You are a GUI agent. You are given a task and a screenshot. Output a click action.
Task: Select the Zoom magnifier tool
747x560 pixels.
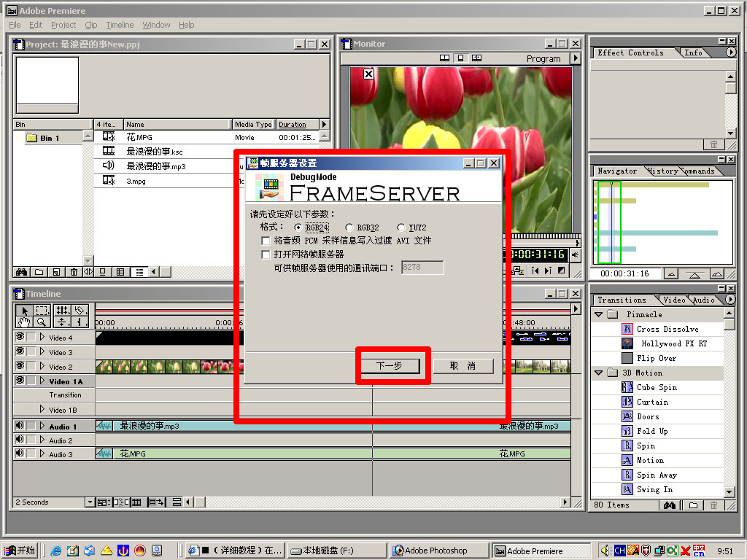point(42,322)
